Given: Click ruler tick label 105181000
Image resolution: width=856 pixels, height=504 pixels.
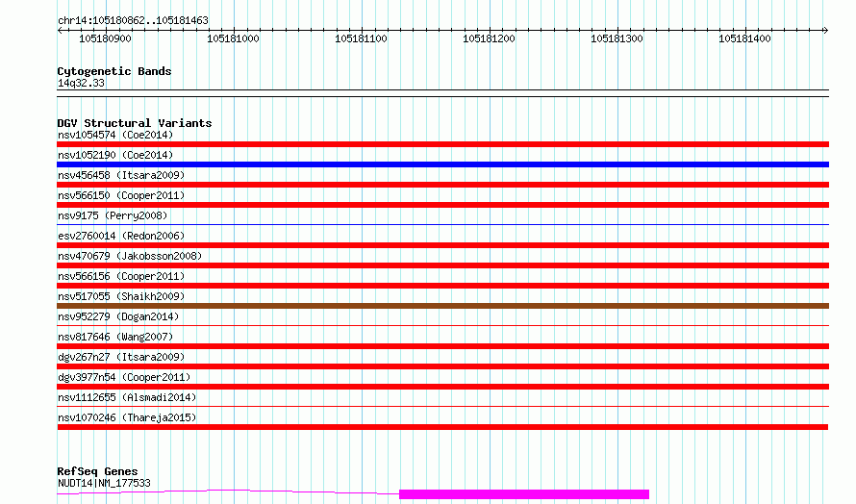Looking at the screenshot, I should (233, 38).
